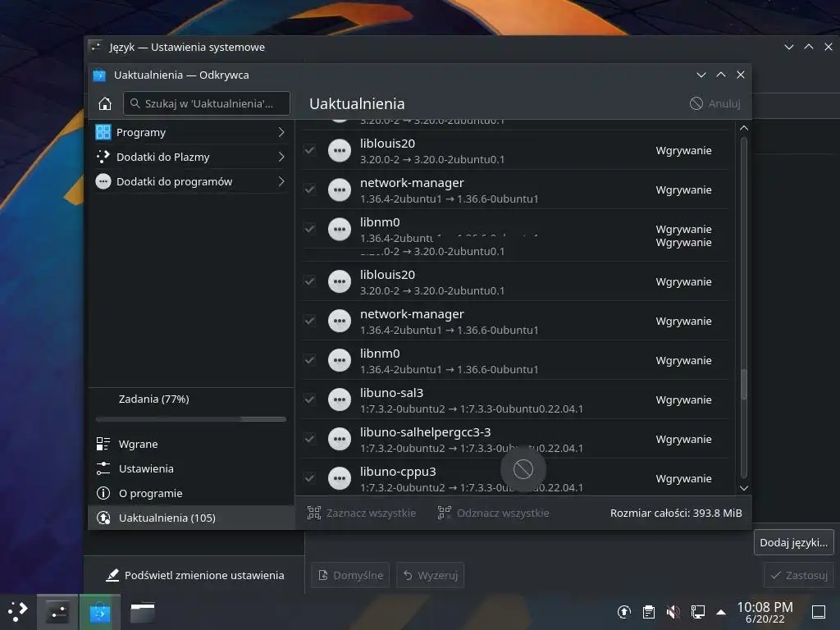This screenshot has width=840, height=630.
Task: Expand the Programy category chevron
Action: coord(281,132)
